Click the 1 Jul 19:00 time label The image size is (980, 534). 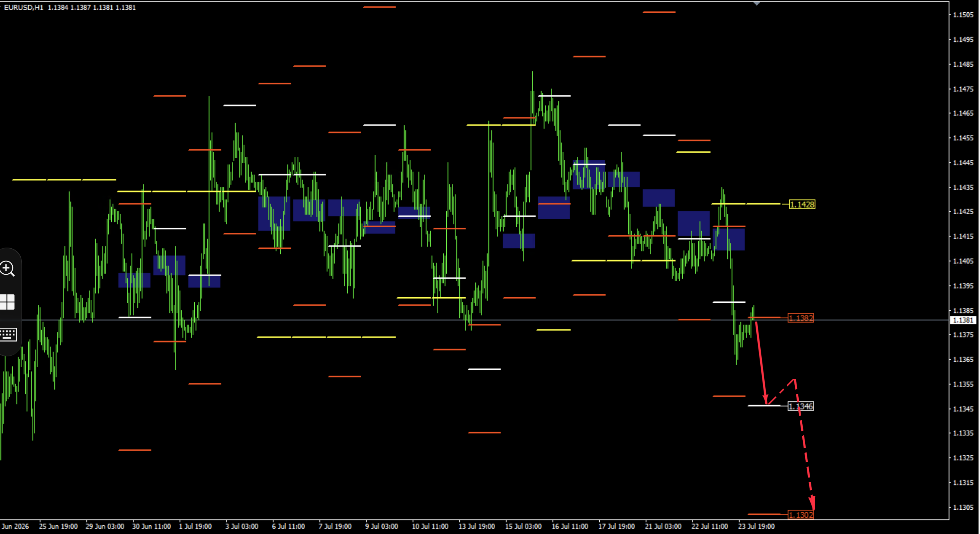click(x=195, y=526)
